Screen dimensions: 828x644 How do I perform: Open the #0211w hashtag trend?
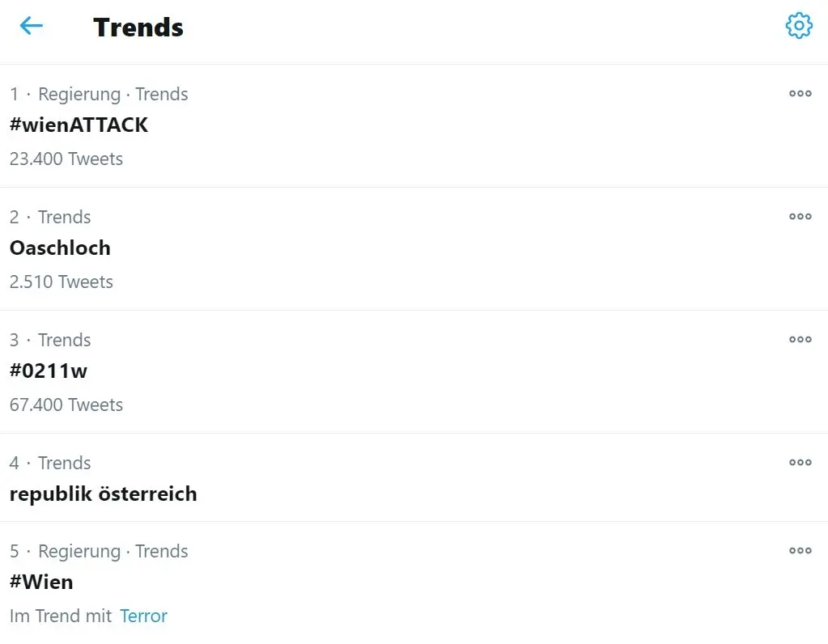(49, 371)
